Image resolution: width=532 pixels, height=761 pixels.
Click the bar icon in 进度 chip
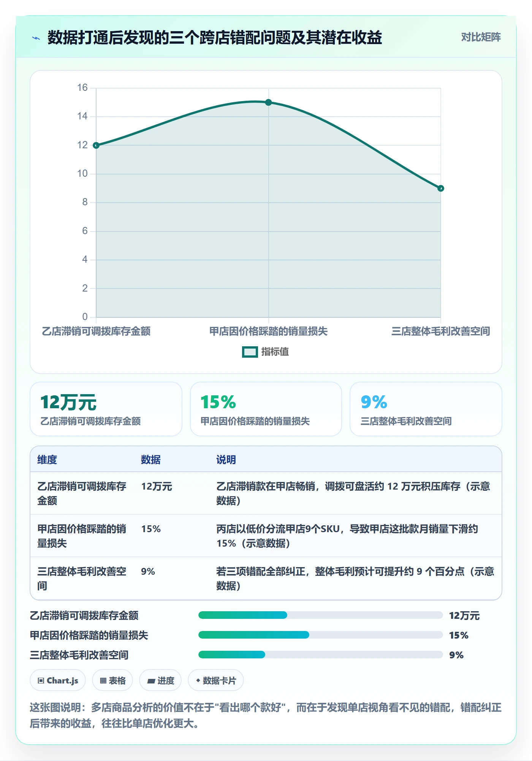[x=151, y=681]
